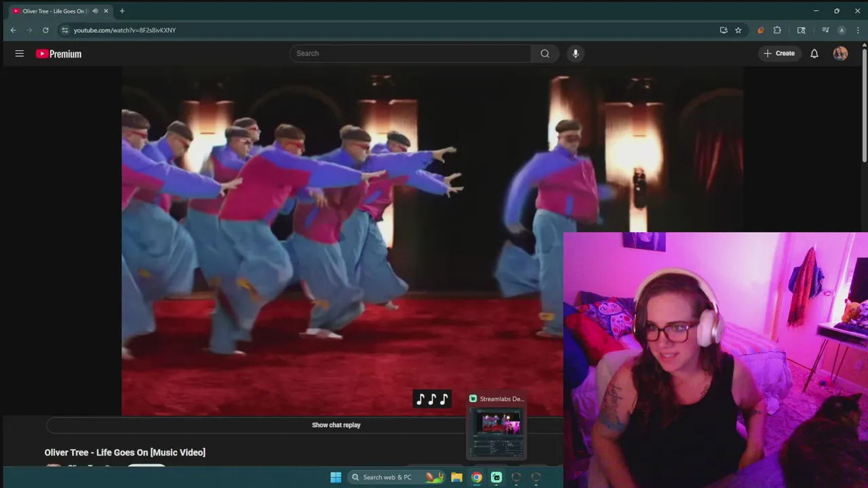Open the YouTube guide hamburger menu
This screenshot has height=488, width=868.
coord(20,54)
